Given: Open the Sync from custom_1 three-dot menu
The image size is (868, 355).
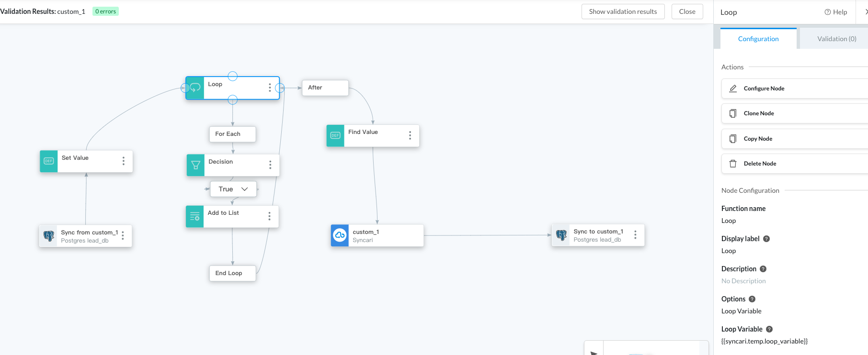Looking at the screenshot, I should (x=123, y=235).
